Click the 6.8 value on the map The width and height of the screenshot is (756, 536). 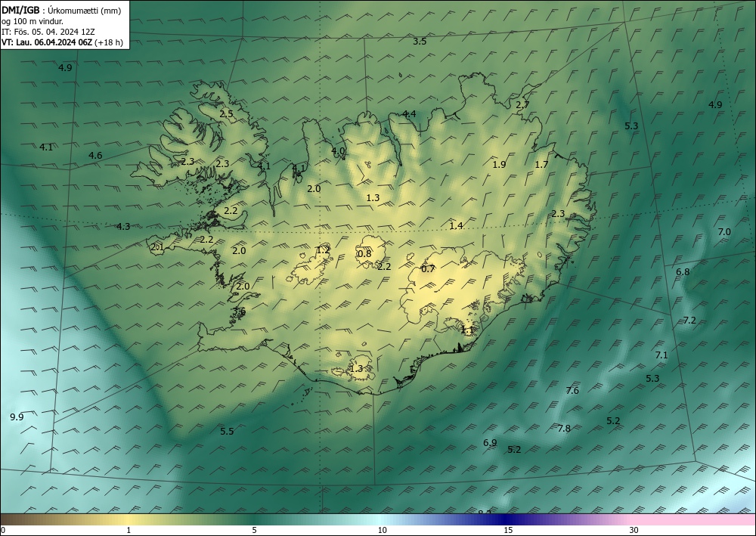pos(683,272)
